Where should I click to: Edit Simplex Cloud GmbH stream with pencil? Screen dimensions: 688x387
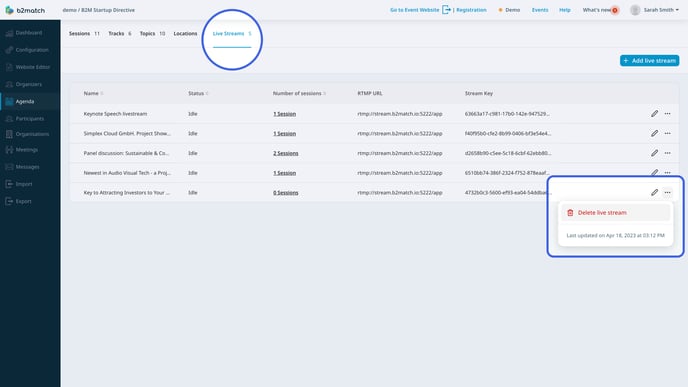(x=654, y=133)
